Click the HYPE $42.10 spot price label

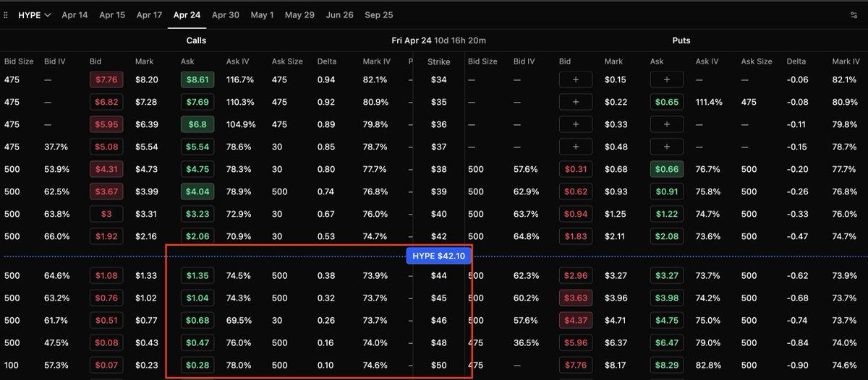click(438, 256)
